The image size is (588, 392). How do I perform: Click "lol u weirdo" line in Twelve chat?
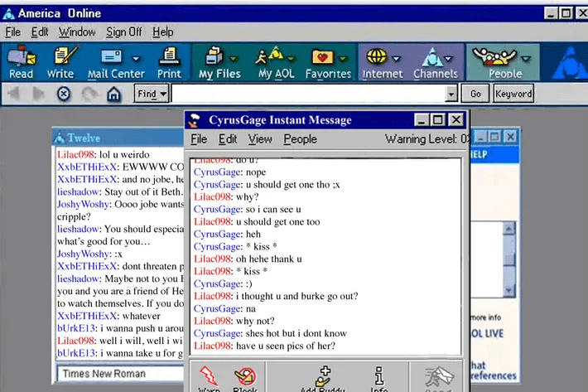(124, 154)
